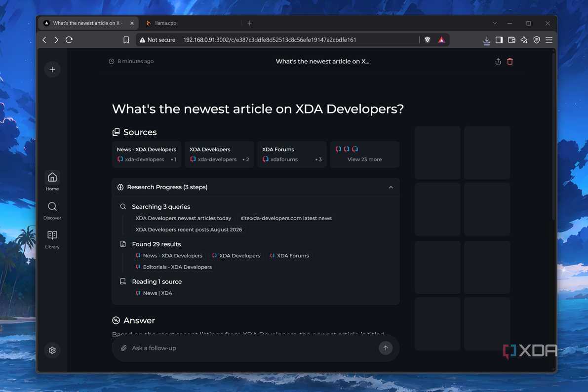
Task: Click 'site:xda-developers.com latest news' query
Action: pos(286,218)
